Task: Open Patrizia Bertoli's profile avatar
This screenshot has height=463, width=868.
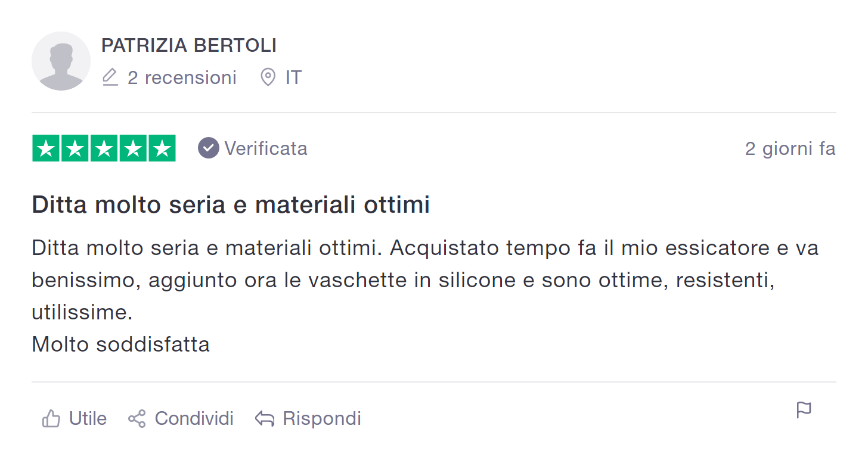Action: coord(61,61)
